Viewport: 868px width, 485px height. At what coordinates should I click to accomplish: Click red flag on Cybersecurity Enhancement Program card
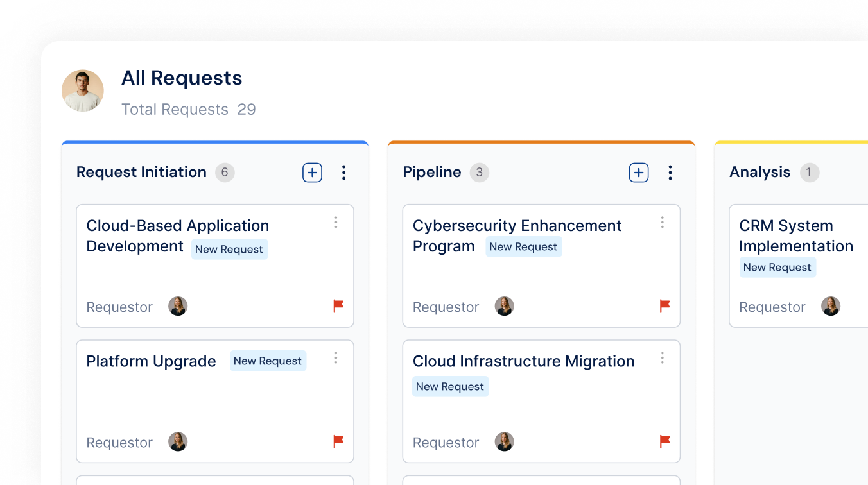(x=665, y=306)
